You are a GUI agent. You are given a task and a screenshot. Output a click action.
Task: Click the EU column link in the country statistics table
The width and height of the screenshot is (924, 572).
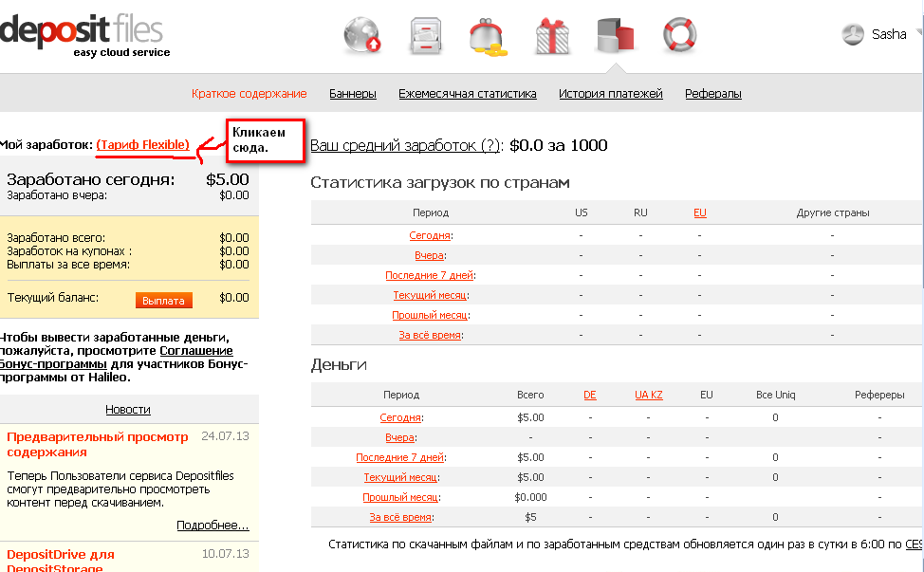pyautogui.click(x=700, y=212)
